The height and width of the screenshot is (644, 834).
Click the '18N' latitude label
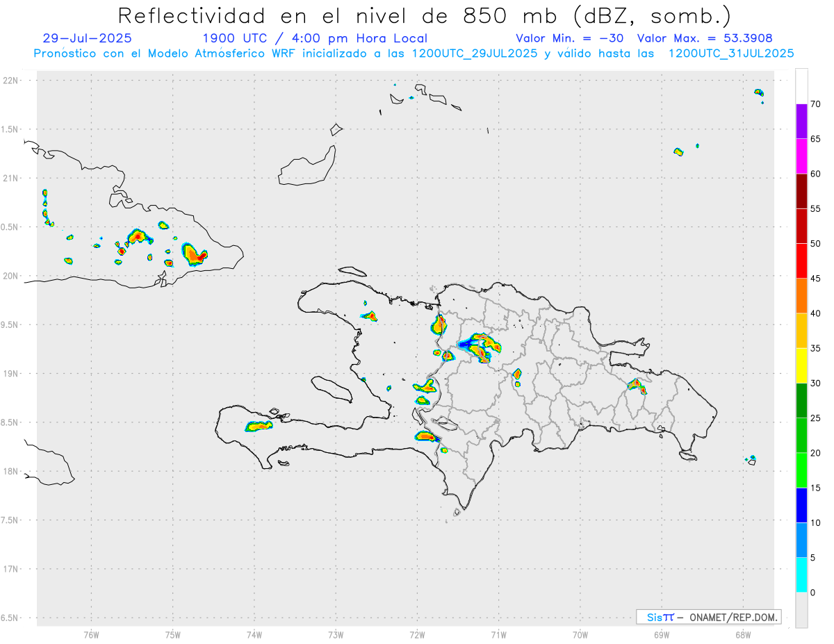[x=12, y=471]
